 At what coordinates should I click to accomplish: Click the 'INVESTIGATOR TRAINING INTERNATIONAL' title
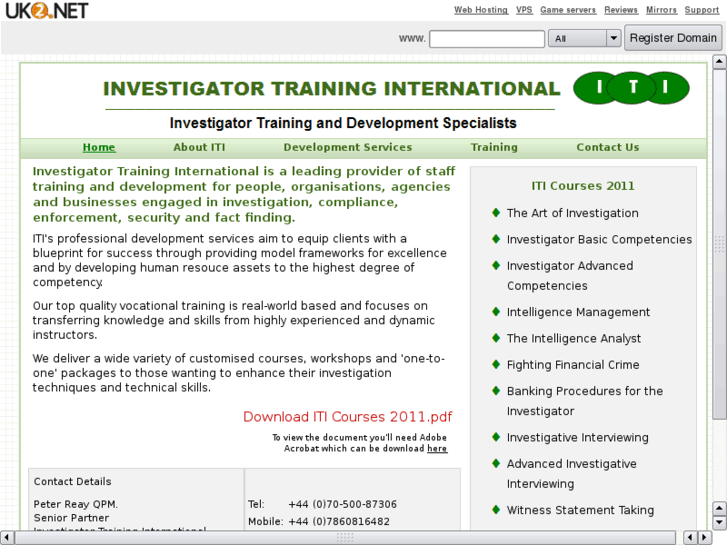click(x=332, y=89)
